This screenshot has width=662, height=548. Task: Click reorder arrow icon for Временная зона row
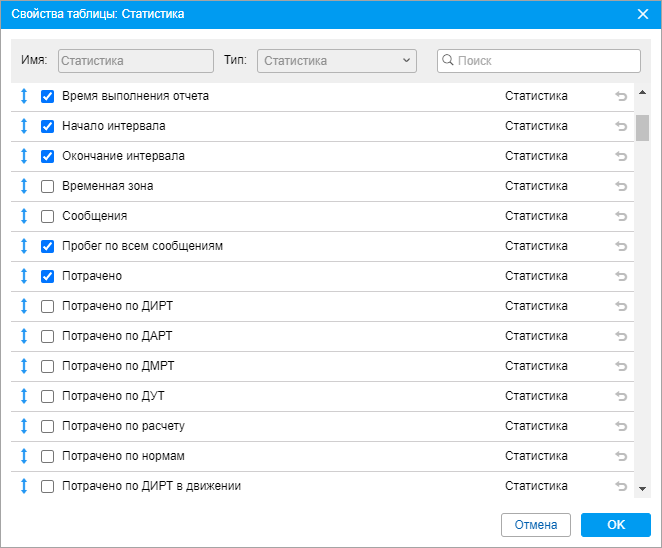(24, 186)
